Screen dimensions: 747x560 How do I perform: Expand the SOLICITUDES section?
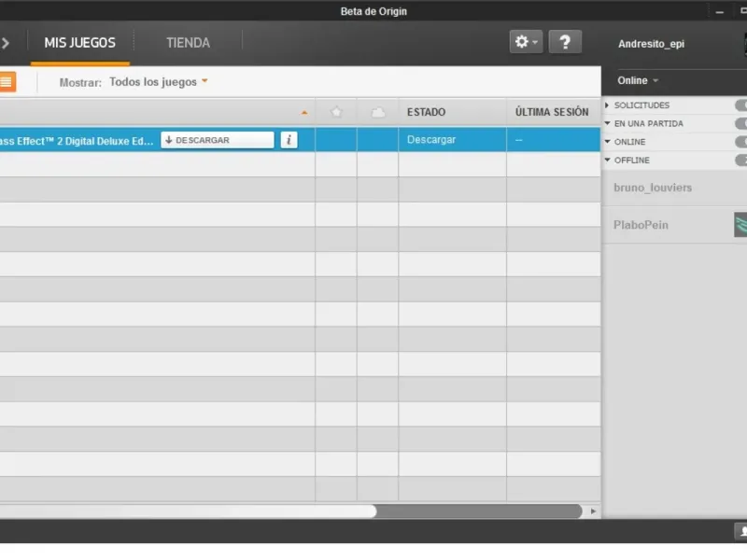(641, 105)
